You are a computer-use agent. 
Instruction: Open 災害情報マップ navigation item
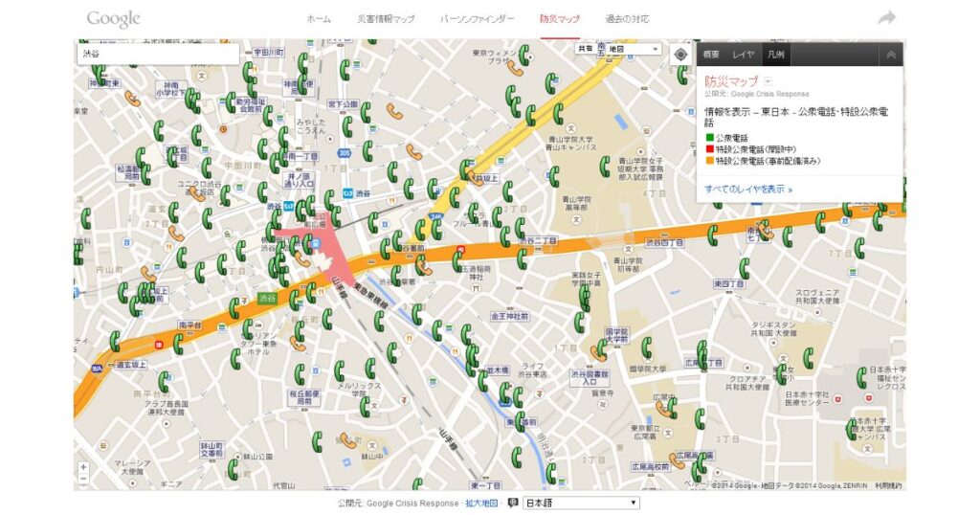click(x=386, y=19)
